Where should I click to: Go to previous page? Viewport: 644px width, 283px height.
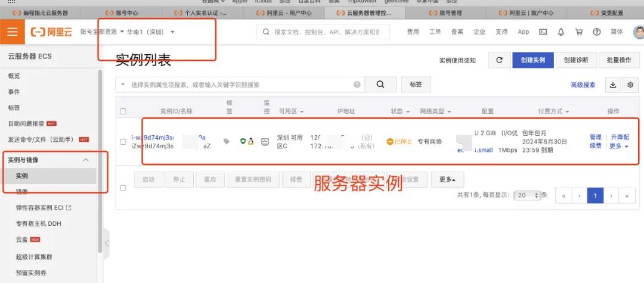pyautogui.click(x=580, y=195)
